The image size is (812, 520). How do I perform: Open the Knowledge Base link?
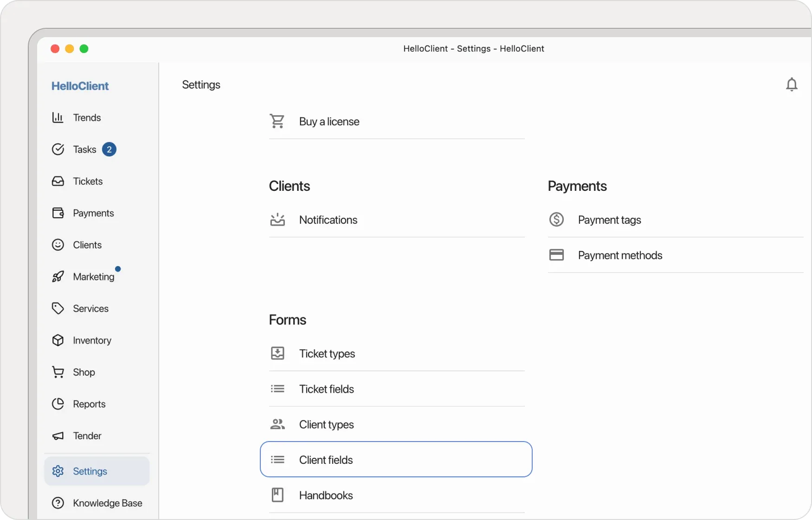[107, 503]
